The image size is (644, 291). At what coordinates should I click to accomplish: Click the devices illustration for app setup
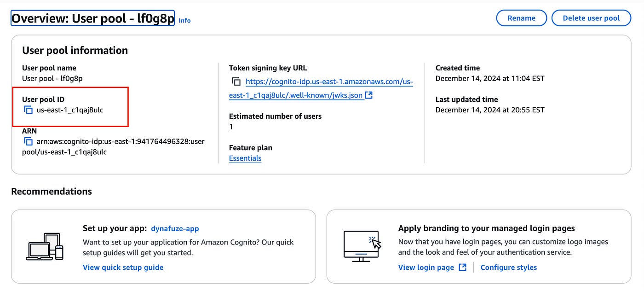point(45,246)
